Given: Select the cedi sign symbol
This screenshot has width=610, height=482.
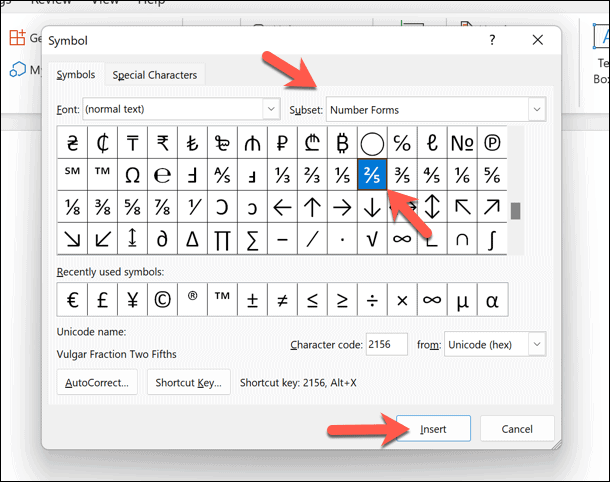Looking at the screenshot, I should point(102,142).
